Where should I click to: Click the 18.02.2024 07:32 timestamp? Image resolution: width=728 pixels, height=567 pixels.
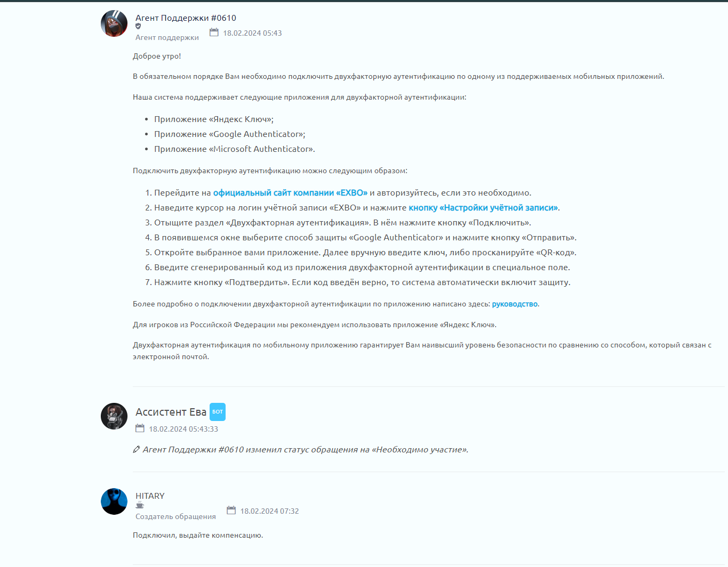[269, 511]
